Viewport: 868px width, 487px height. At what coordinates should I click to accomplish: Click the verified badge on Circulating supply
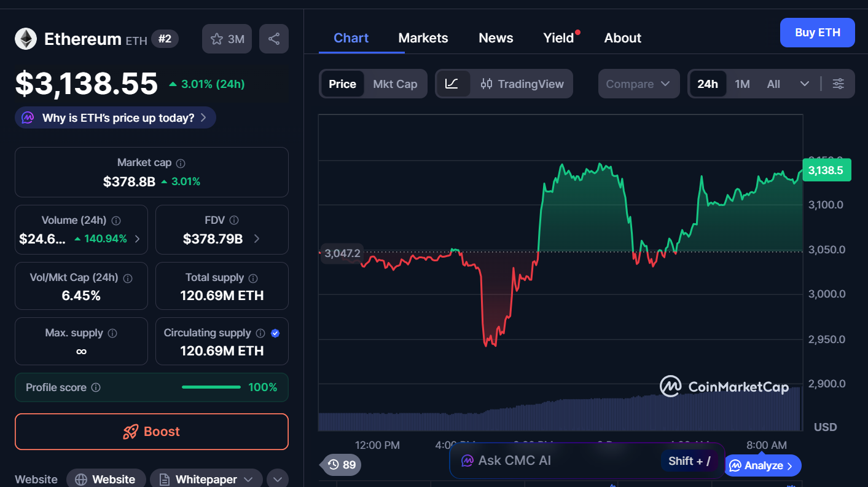(275, 333)
